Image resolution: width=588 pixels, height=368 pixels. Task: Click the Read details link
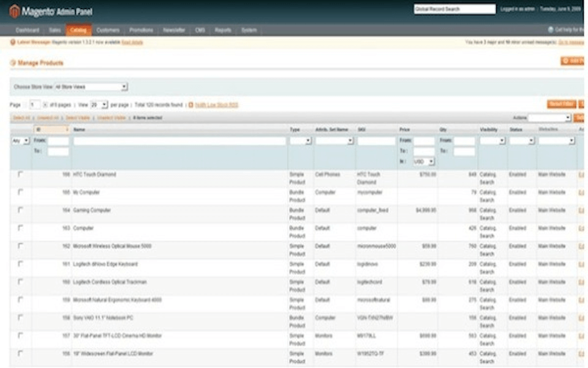click(x=132, y=42)
